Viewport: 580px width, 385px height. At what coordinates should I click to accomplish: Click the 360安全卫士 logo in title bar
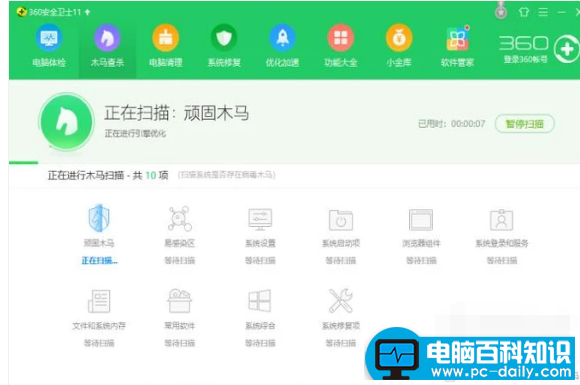[21, 12]
